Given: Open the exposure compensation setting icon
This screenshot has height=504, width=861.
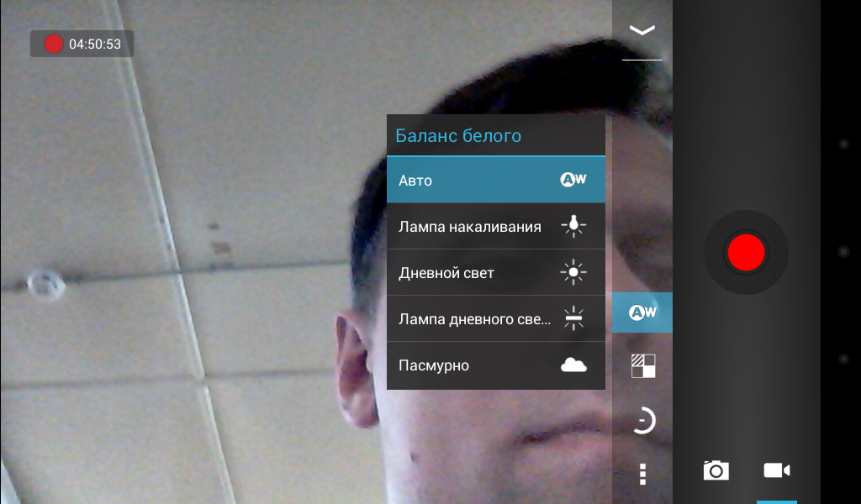Looking at the screenshot, I should click(x=642, y=365).
